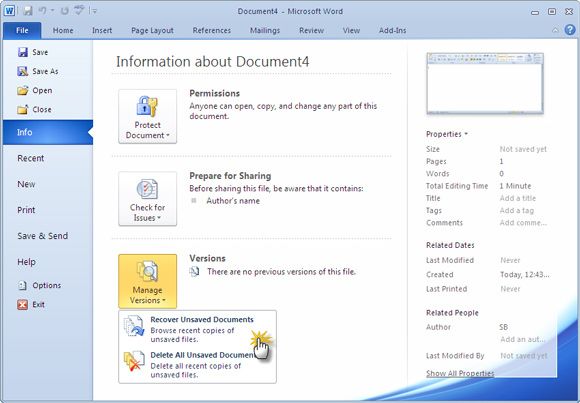Click the Last Printed 'Never' value

pos(510,289)
